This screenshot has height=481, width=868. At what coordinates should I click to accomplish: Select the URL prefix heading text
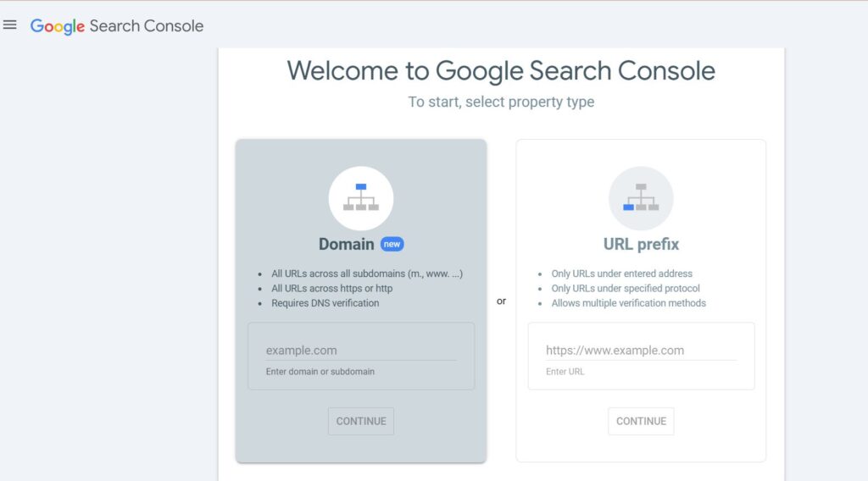pyautogui.click(x=641, y=245)
